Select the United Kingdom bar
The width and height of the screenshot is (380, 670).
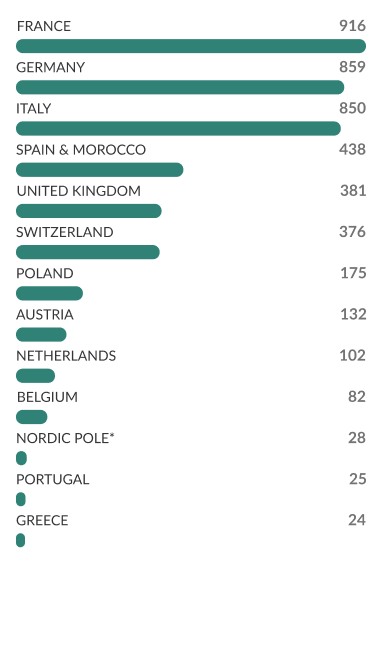point(89,211)
